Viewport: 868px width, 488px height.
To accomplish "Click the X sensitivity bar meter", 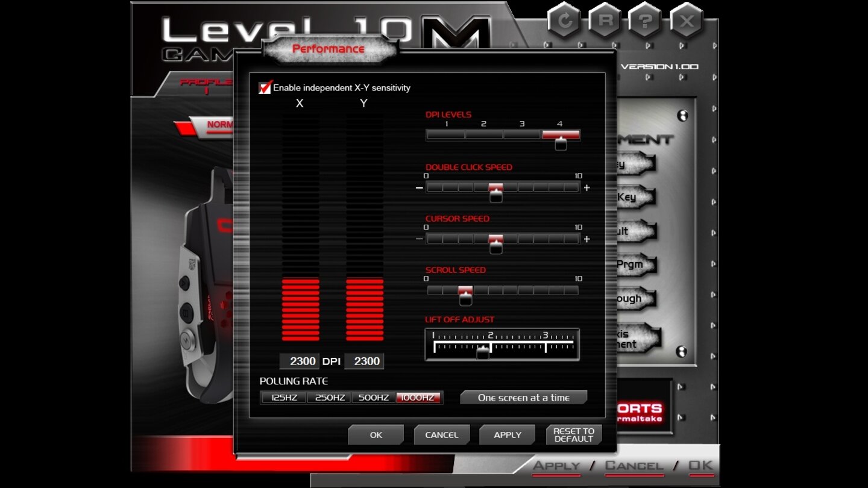I will click(301, 229).
